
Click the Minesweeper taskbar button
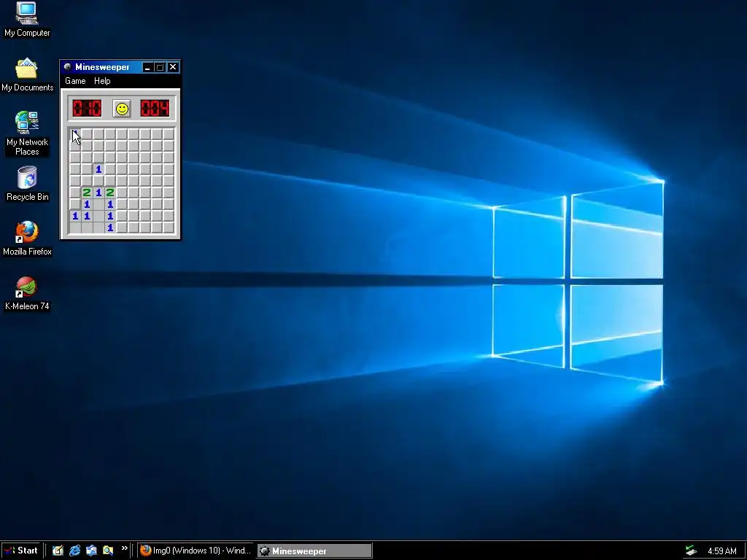click(x=314, y=551)
